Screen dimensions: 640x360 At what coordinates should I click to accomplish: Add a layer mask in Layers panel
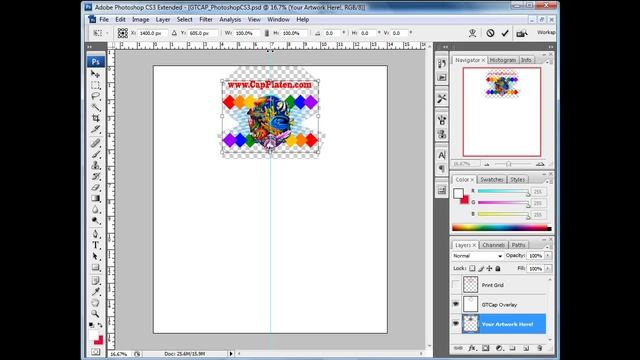coord(485,348)
